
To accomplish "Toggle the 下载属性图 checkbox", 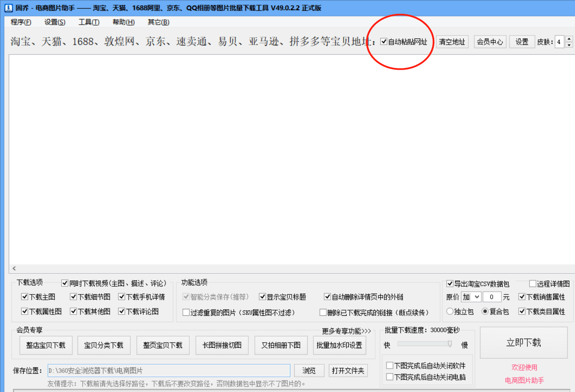I will [25, 311].
